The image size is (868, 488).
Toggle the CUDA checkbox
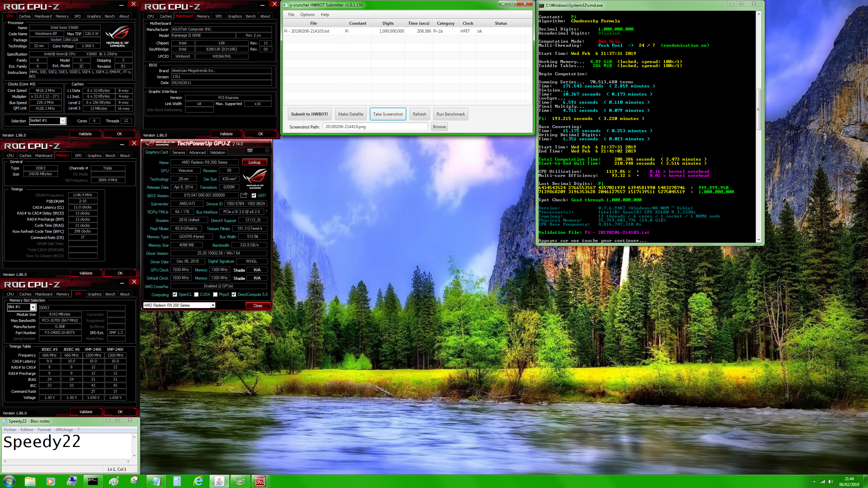(196, 294)
